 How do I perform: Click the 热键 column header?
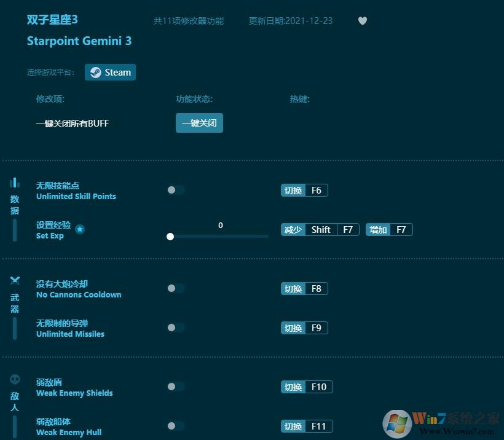tap(299, 99)
